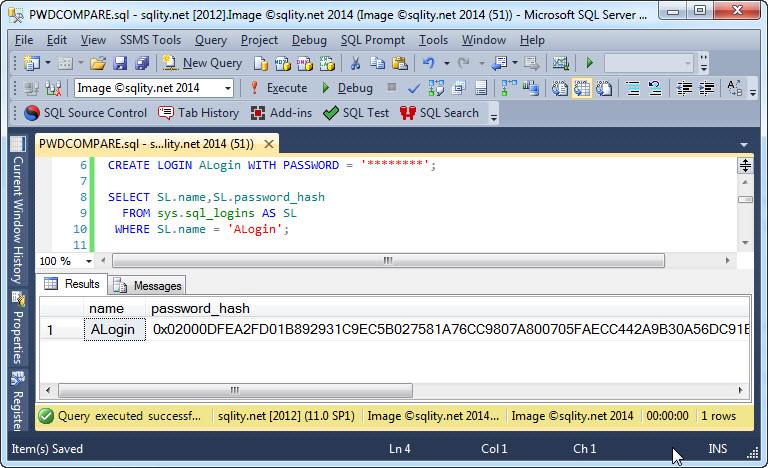
Task: Click the Save file icon
Action: (120, 63)
